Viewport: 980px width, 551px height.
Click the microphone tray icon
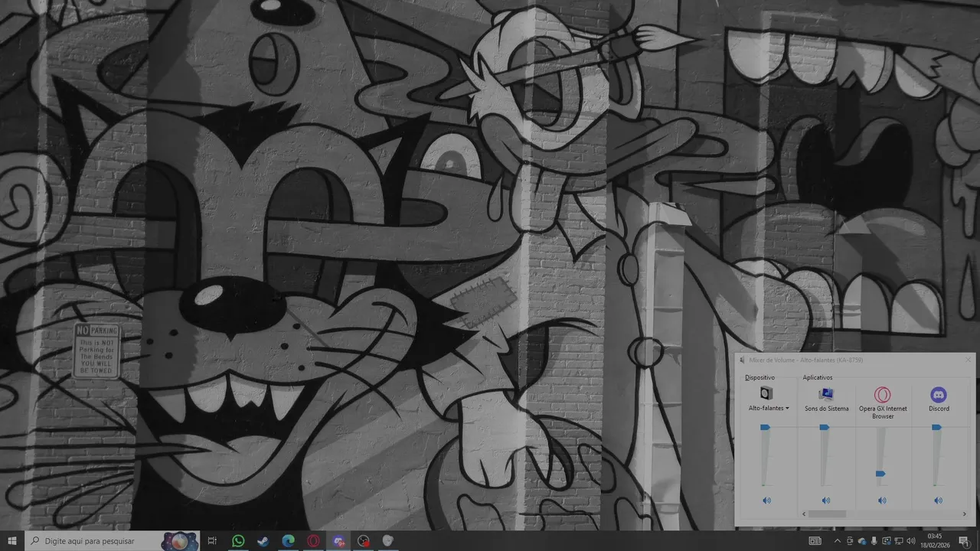coord(874,541)
